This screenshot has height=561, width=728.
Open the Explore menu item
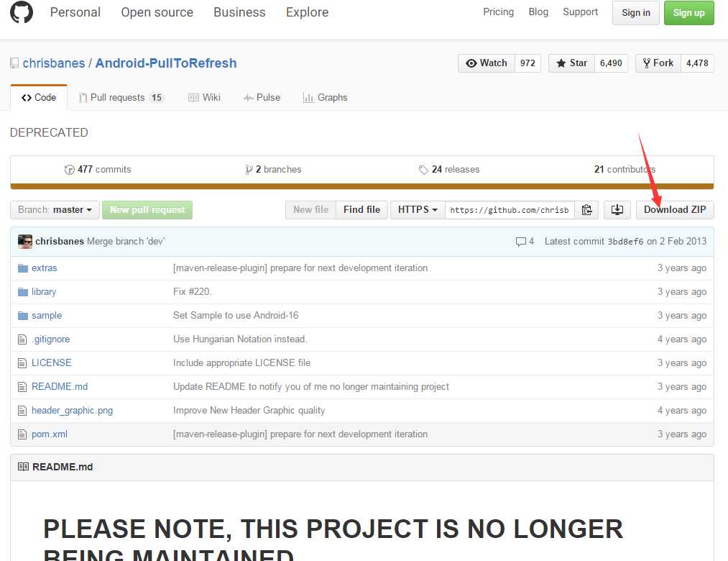click(x=308, y=12)
